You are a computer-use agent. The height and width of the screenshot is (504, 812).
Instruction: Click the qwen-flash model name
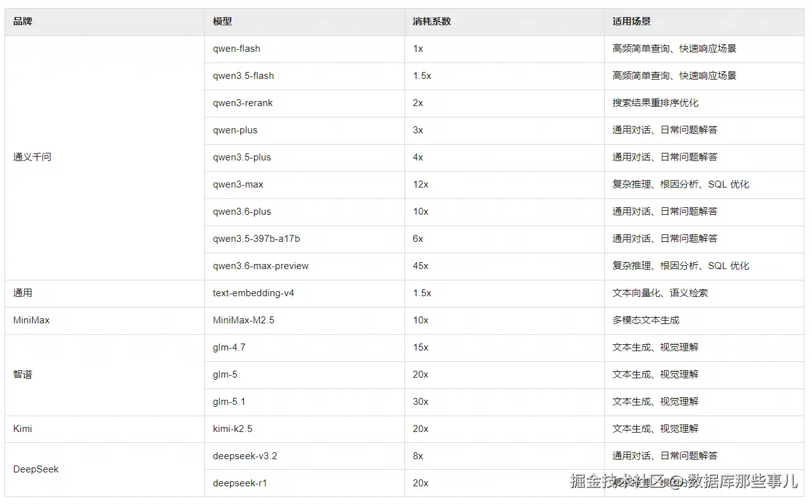pyautogui.click(x=236, y=49)
